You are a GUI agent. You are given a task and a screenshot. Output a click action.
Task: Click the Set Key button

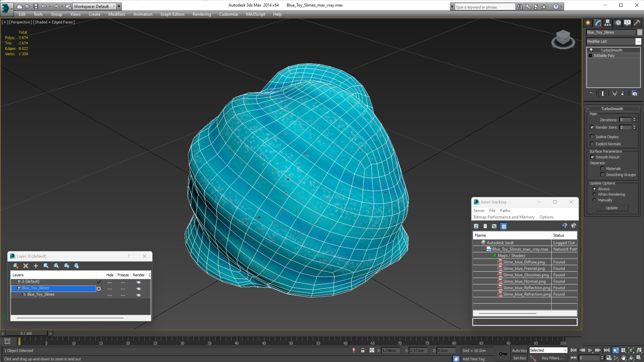[519, 358]
